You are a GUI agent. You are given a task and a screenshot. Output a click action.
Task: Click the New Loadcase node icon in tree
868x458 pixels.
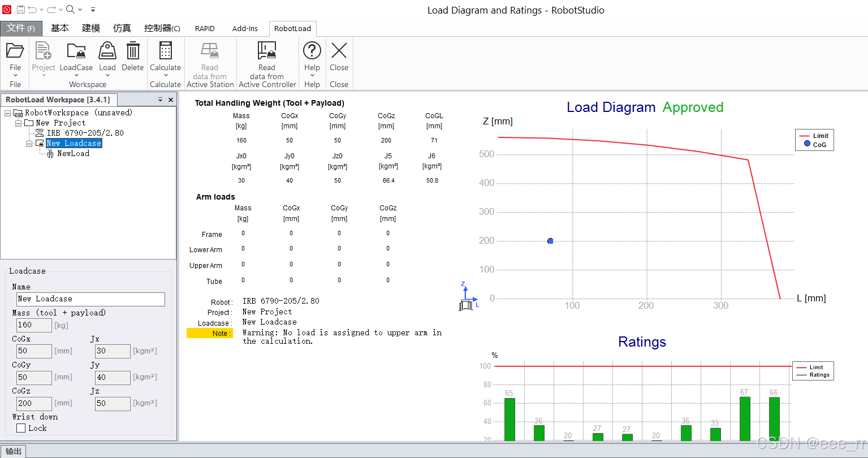40,143
